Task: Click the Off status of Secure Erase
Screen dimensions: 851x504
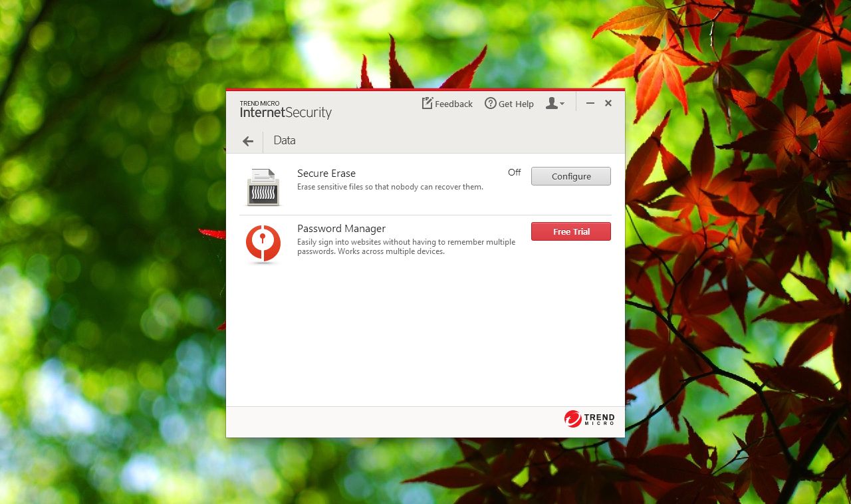Action: tap(515, 172)
